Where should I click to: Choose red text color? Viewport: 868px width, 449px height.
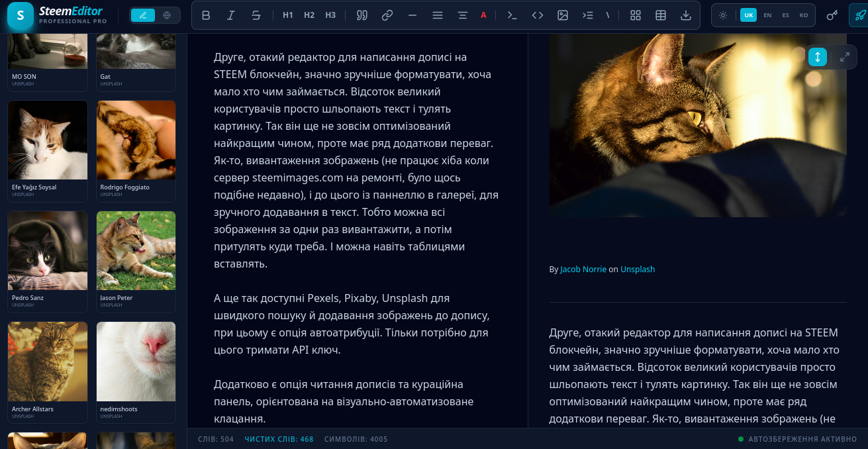pos(483,15)
